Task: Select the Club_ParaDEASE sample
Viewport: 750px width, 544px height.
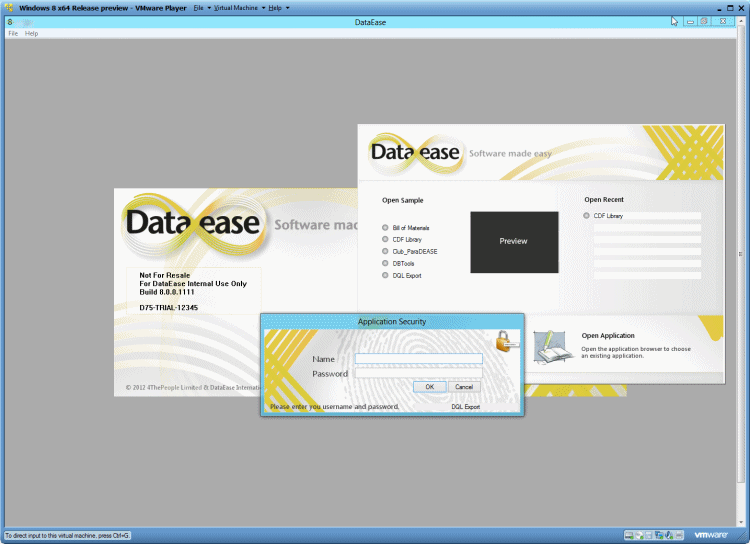Action: pos(385,251)
